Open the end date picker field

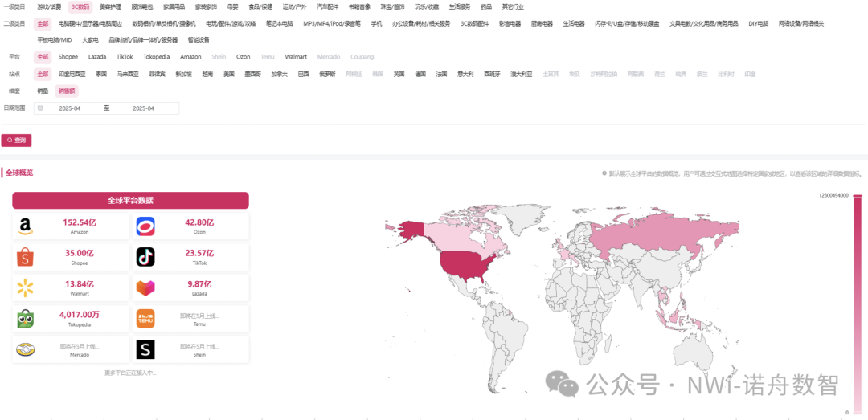[x=143, y=108]
